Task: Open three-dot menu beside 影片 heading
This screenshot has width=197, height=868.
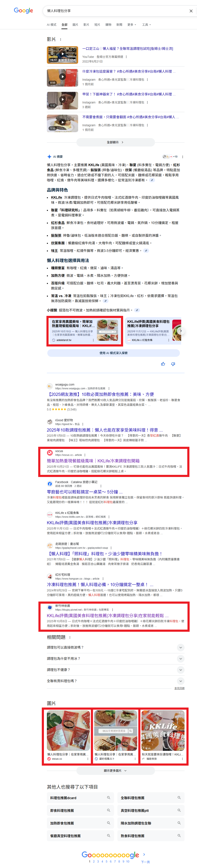Action: click(x=61, y=39)
